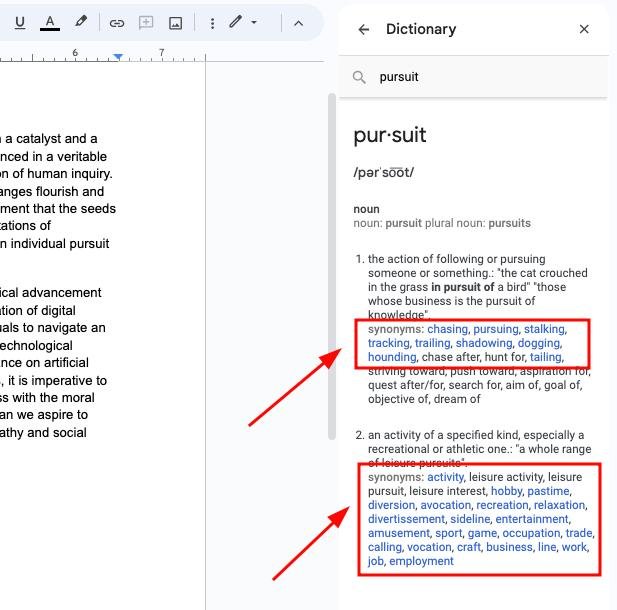Open the synonym link line
The width and height of the screenshot is (617, 610).
[547, 547]
